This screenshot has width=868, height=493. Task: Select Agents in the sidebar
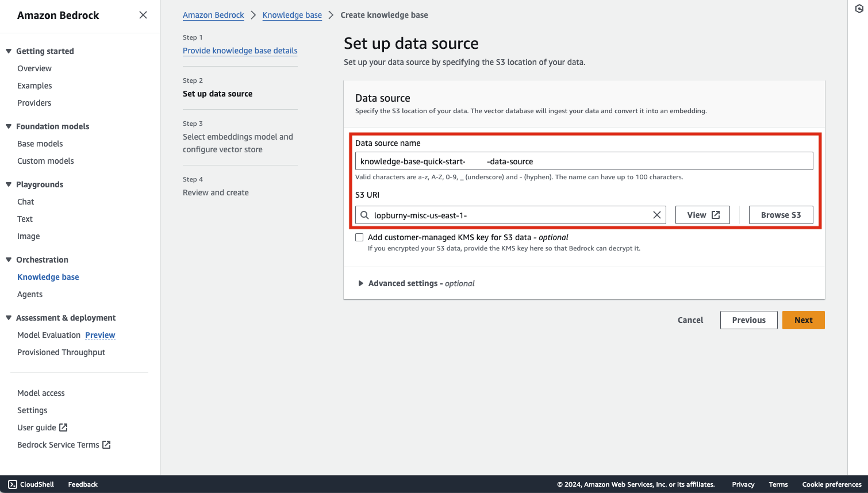pos(29,294)
